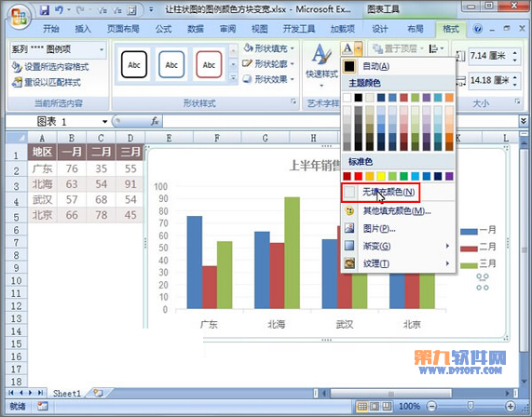Open the Page Layout (页面布局) tab
Image resolution: width=532 pixels, height=417 pixels.
(123, 29)
